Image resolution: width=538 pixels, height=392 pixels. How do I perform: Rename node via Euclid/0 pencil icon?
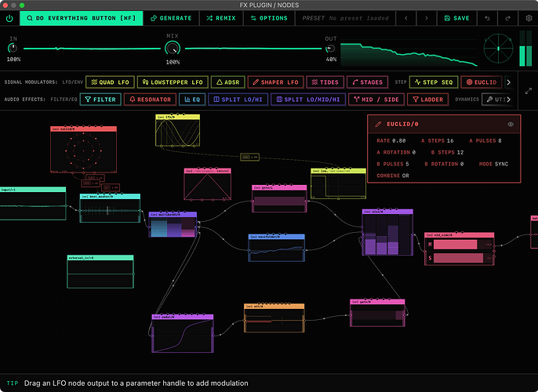pyautogui.click(x=378, y=124)
